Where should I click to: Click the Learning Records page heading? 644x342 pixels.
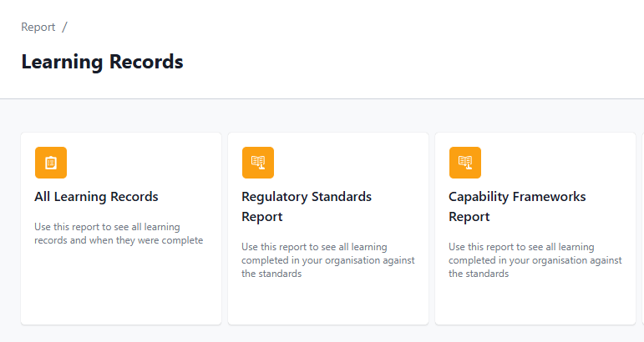[x=102, y=62]
